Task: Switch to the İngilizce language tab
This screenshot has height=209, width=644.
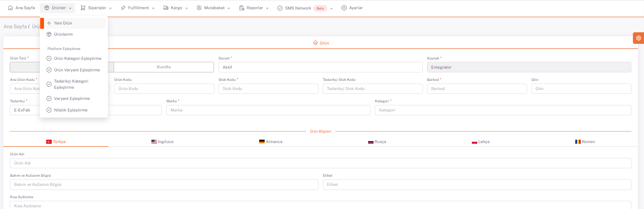Action: pos(162,142)
